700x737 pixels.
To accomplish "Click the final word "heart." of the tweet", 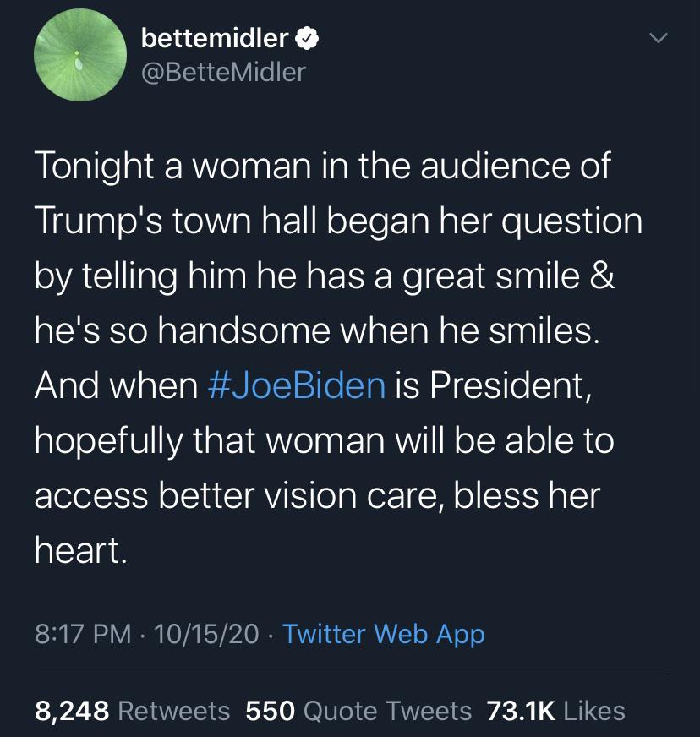I will [x=81, y=551].
